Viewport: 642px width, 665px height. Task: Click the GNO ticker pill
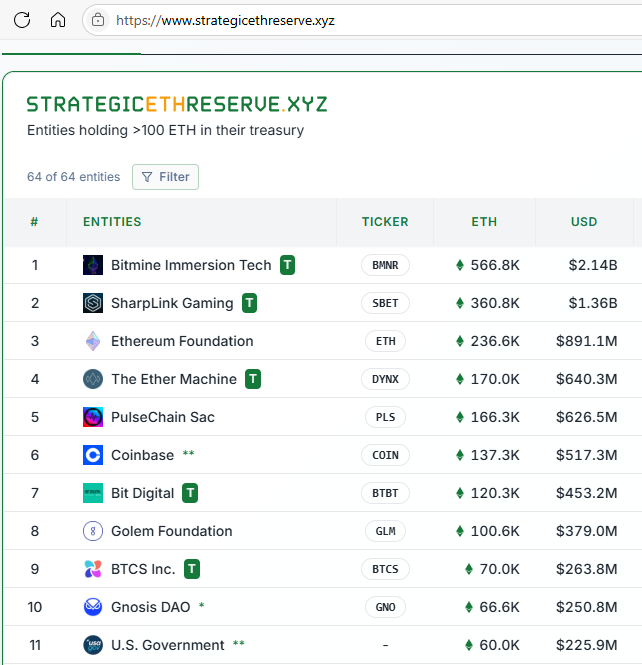coord(385,607)
